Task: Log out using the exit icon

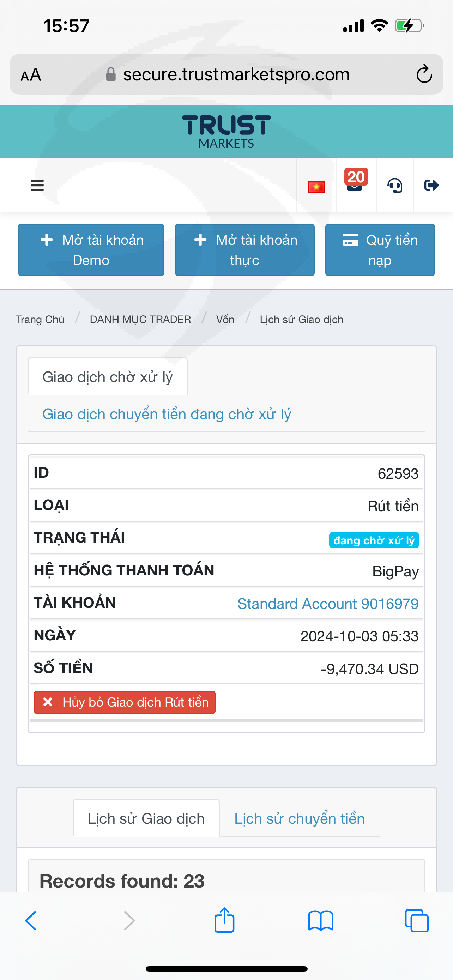Action: click(431, 185)
